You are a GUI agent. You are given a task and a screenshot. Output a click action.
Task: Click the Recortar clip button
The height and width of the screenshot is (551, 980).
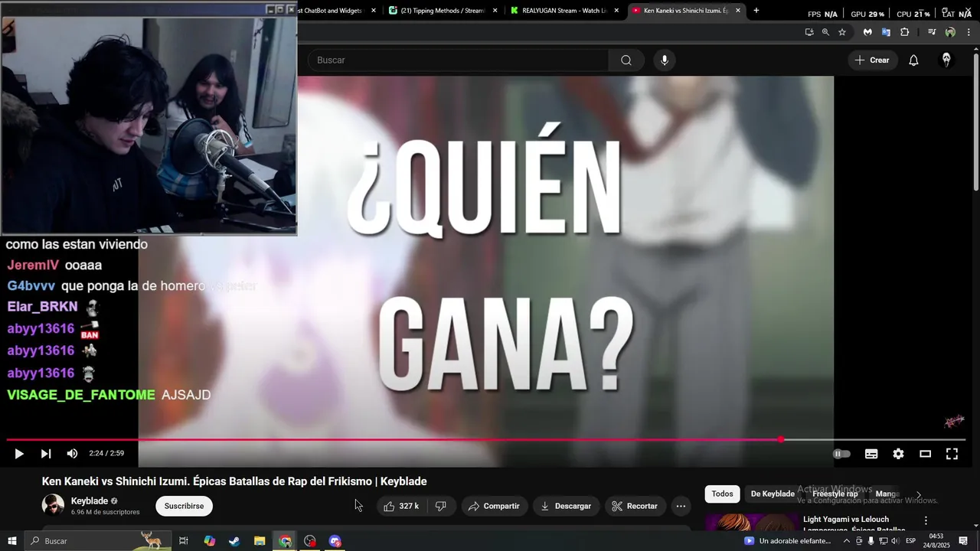pos(635,506)
